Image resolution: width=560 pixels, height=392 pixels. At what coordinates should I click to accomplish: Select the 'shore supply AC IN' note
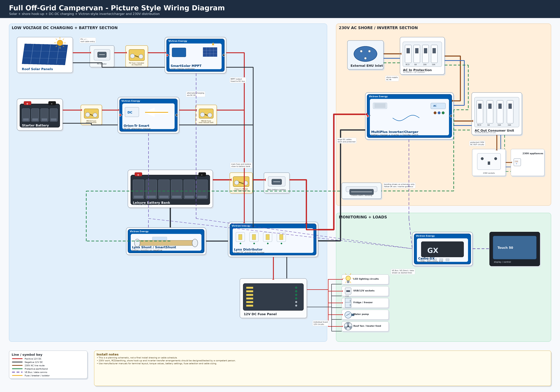(x=392, y=78)
